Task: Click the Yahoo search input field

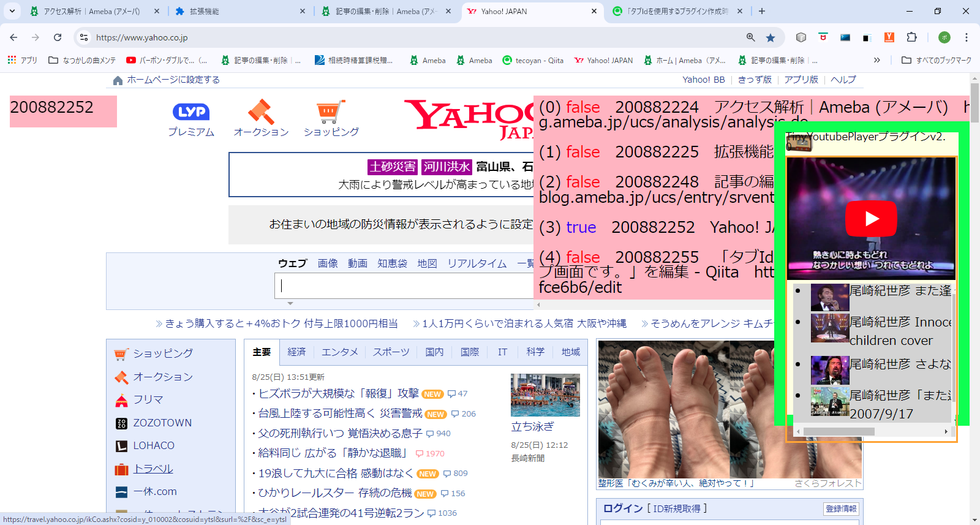Action: pos(404,285)
